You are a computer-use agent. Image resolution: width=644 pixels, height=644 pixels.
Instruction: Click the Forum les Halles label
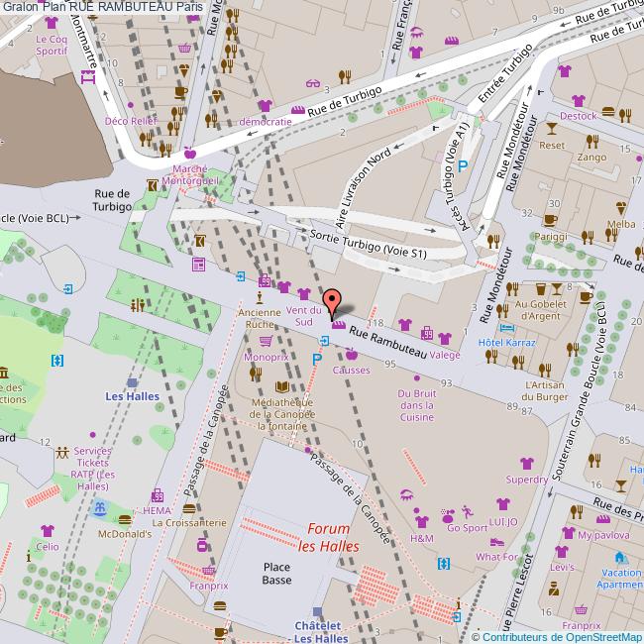click(328, 536)
